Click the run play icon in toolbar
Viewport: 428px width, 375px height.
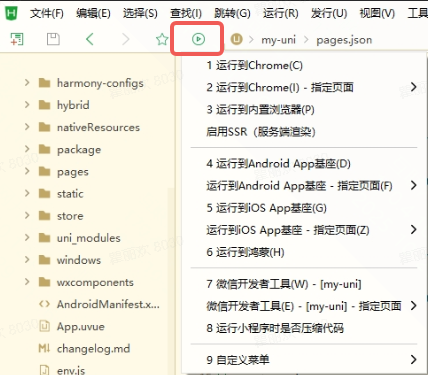pyautogui.click(x=198, y=39)
